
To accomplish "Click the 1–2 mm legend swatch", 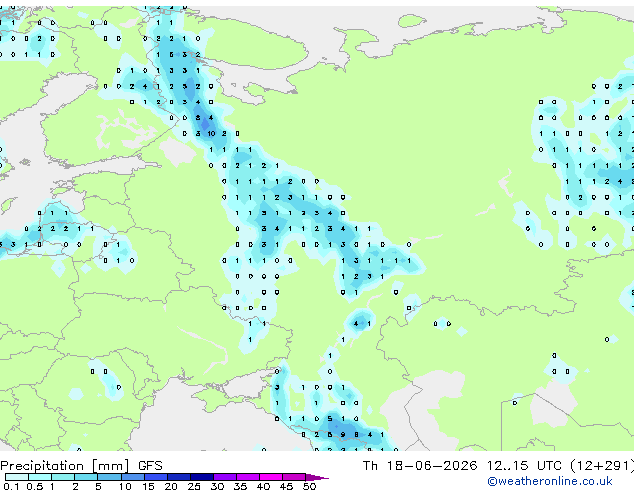I will click(x=63, y=477).
